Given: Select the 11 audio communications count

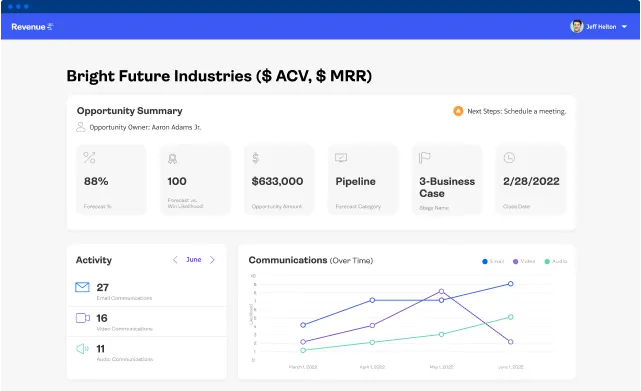Looking at the screenshot, I should 101,349.
